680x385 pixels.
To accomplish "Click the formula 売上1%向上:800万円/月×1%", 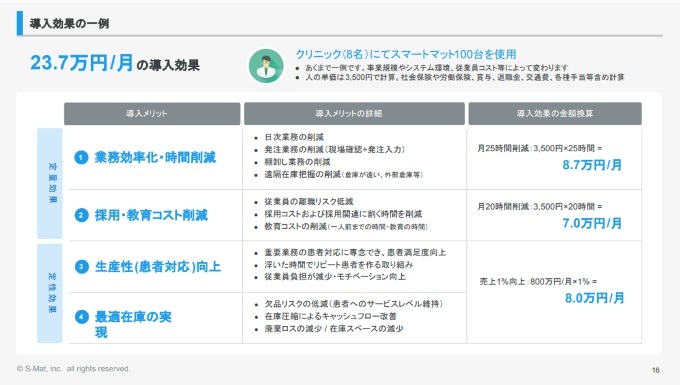I will click(538, 282).
